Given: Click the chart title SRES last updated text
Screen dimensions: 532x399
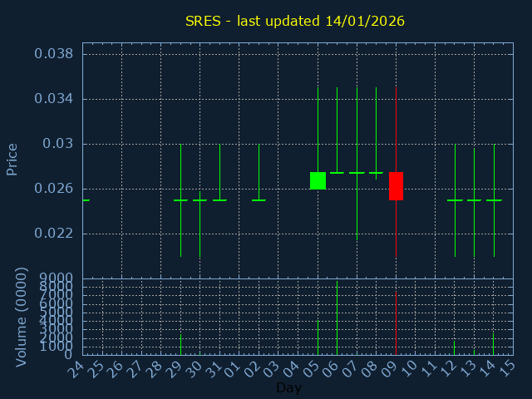Looking at the screenshot, I should [294, 21].
